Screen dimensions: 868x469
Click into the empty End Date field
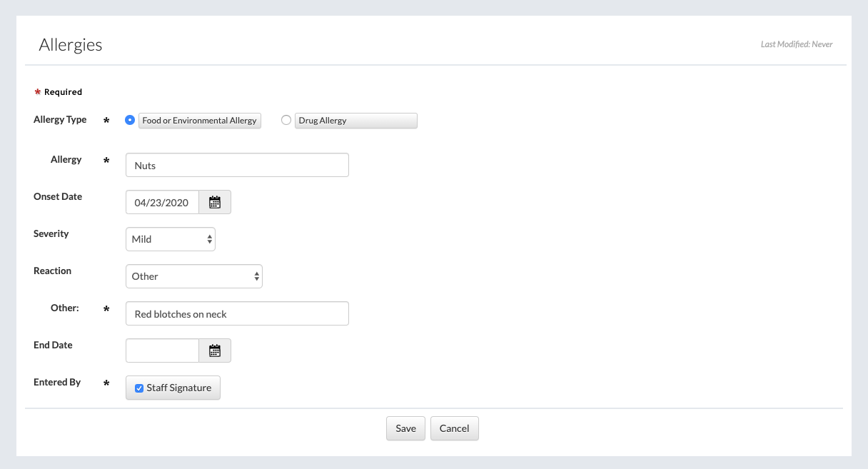[162, 351]
